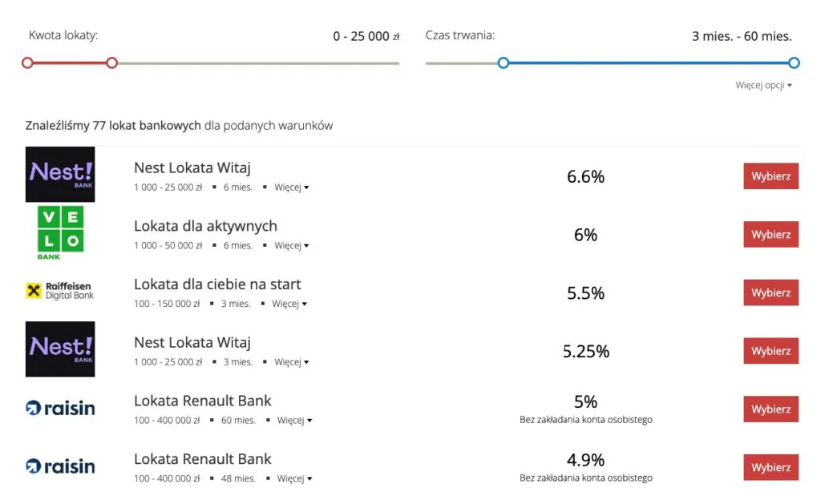Click Wybierz on the 4.9% deposit offer

pyautogui.click(x=770, y=467)
